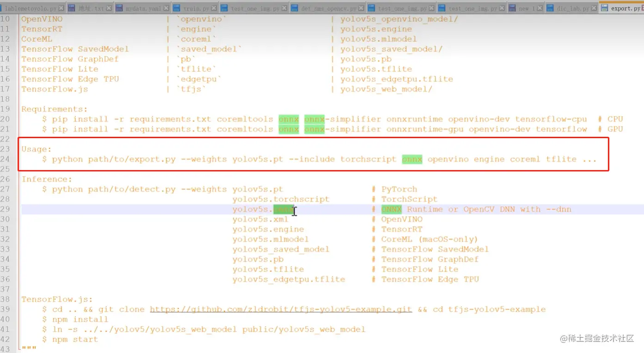Click the '# GPU' comment
Screen dimensions: 644x353
point(610,129)
